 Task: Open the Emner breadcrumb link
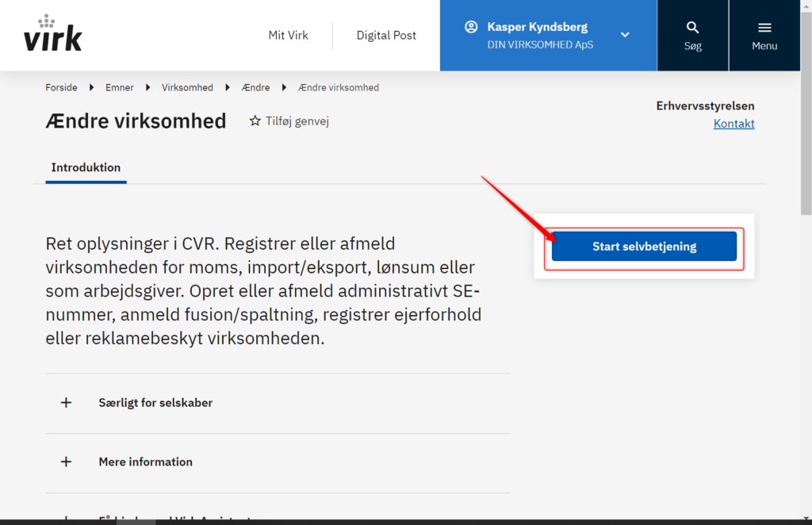[119, 87]
